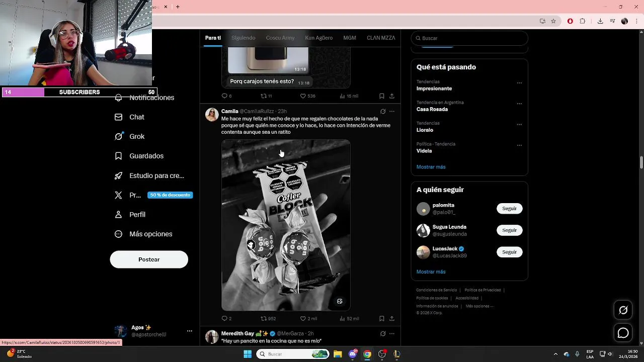
Task: Bookmark the post with 15 mil views
Action: 382,96
